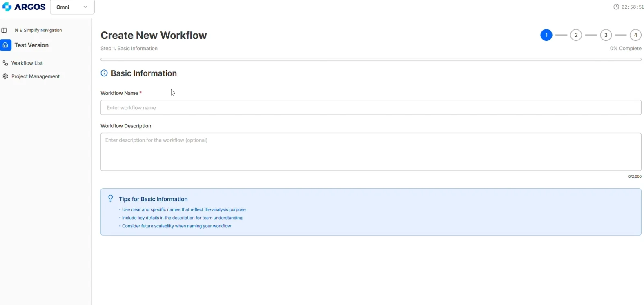The image size is (644, 305).
Task: Click into the Workflow Description textarea
Action: click(370, 152)
